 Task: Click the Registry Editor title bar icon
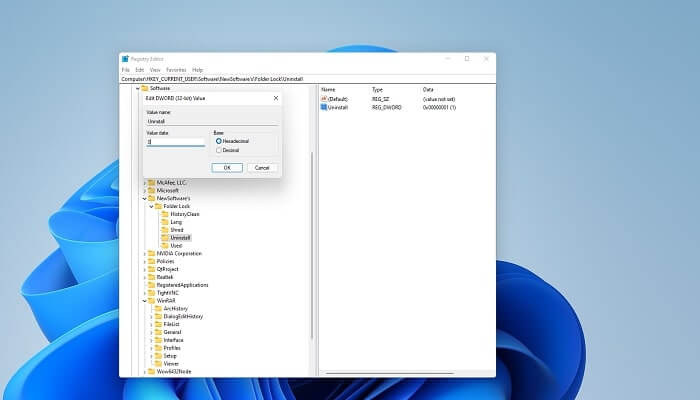(x=126, y=59)
